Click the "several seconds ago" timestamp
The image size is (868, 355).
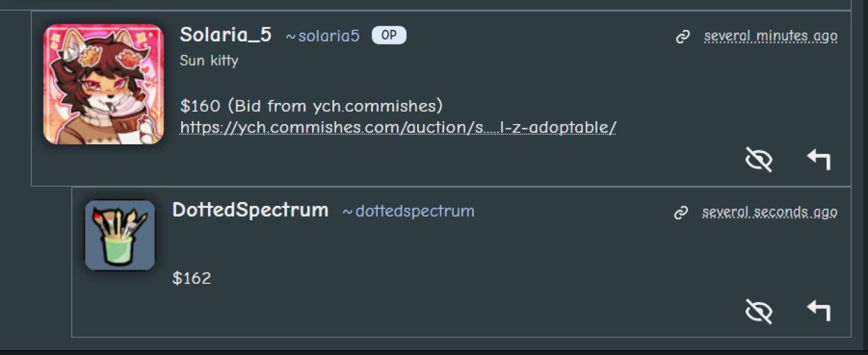coord(770,213)
